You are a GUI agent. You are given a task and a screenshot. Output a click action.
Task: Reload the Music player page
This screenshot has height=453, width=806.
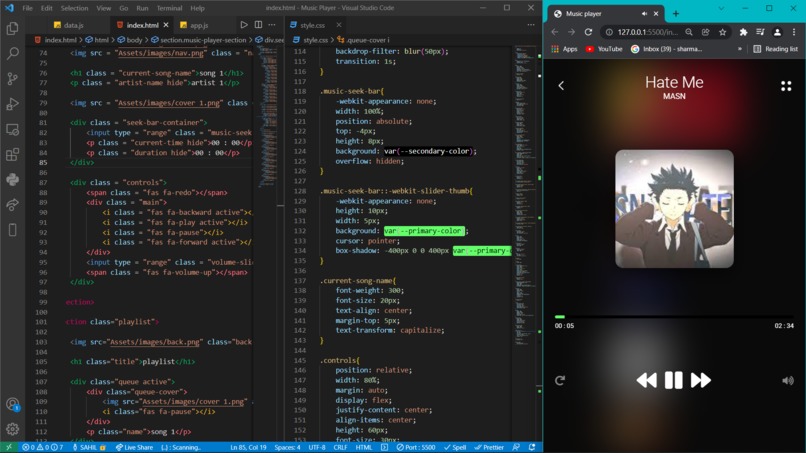pos(589,32)
